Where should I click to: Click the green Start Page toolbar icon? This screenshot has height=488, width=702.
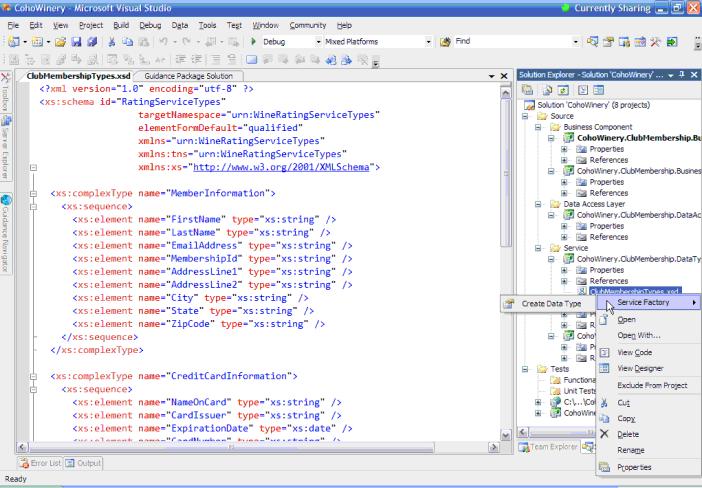coord(672,42)
